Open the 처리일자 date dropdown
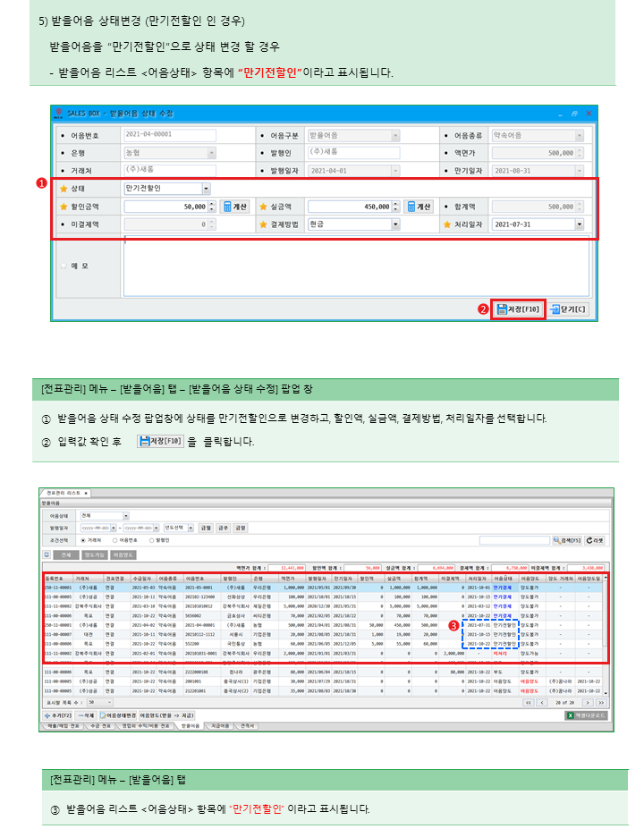Viewport: 644px width, 829px height. (x=580, y=224)
